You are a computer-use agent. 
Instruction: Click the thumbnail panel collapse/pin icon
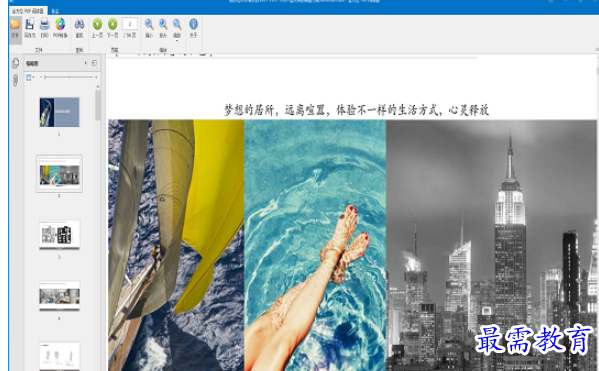(94, 63)
